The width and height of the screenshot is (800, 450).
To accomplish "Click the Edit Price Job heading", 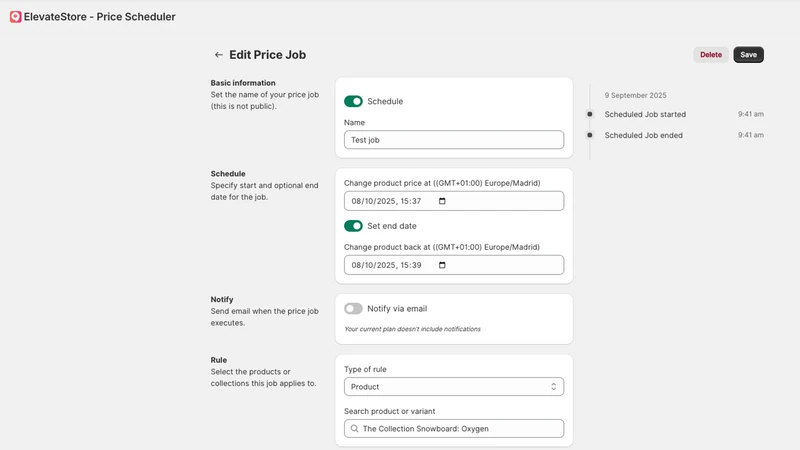I will tap(267, 55).
